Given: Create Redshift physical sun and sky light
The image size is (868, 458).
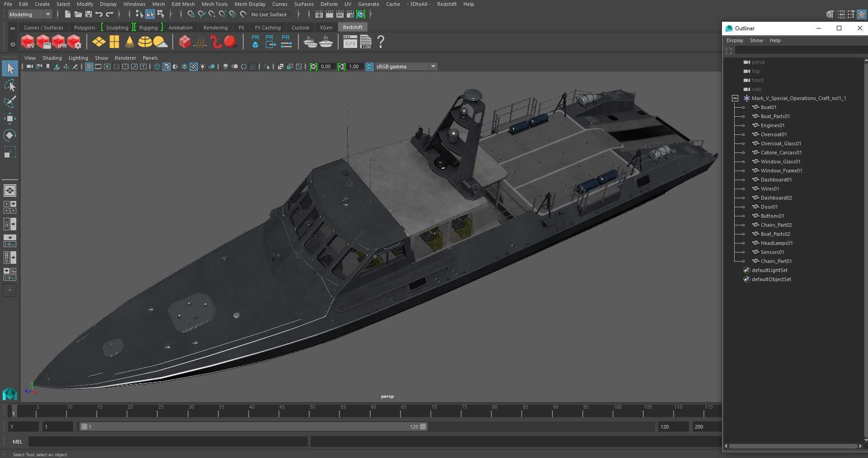Looking at the screenshot, I should pyautogui.click(x=160, y=42).
